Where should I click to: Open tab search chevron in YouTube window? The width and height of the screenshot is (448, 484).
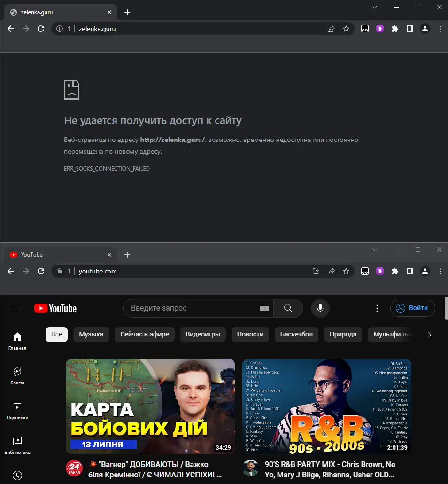pyautogui.click(x=375, y=250)
